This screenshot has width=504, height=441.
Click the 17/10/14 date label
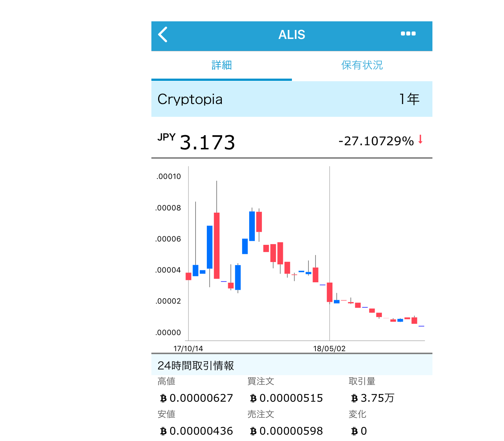coord(188,349)
